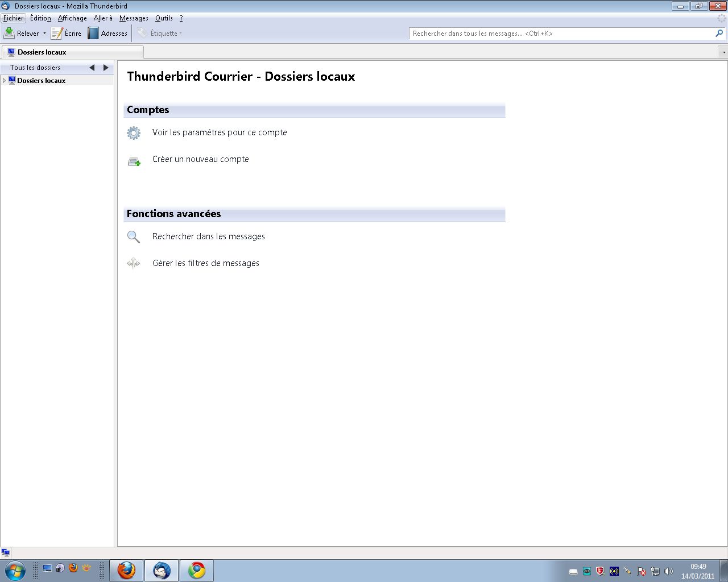
Task: Click Gérer les filtres de messages
Action: click(205, 263)
